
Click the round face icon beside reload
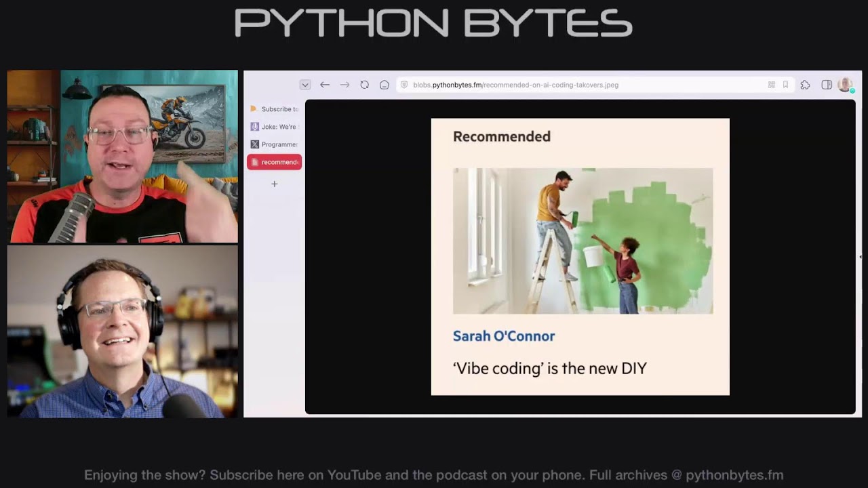click(x=384, y=85)
